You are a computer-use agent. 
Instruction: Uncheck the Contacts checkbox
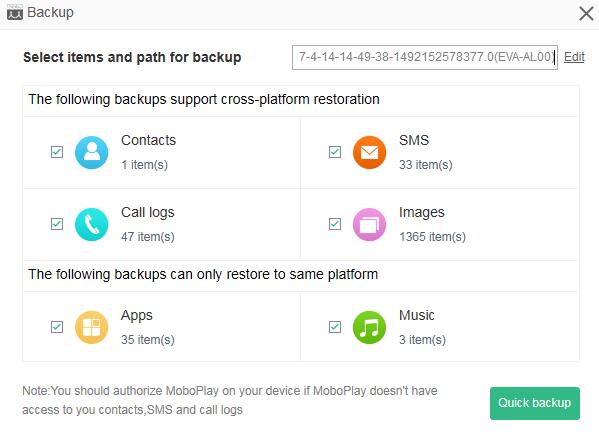pos(57,152)
